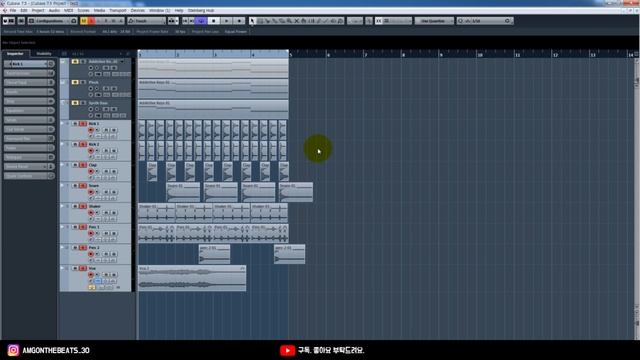Toggle solo on the Clap track
This screenshot has height=360, width=640.
pyautogui.click(x=83, y=165)
